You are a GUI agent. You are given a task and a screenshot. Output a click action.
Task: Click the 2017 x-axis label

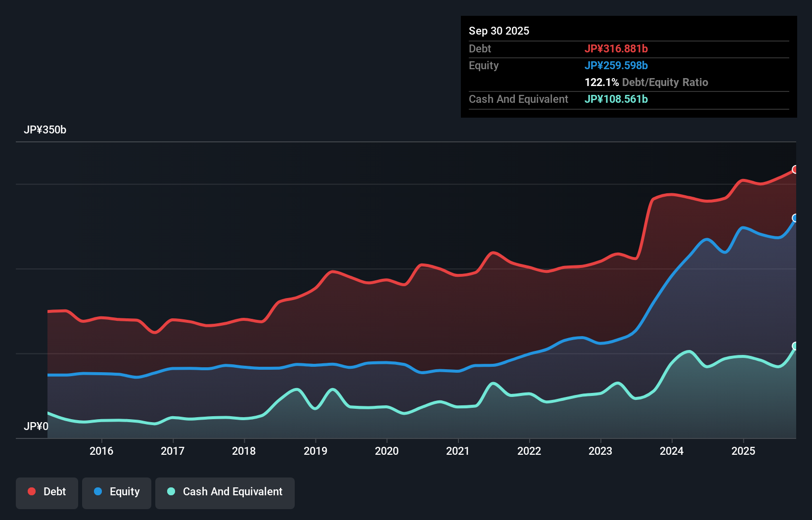[173, 451]
